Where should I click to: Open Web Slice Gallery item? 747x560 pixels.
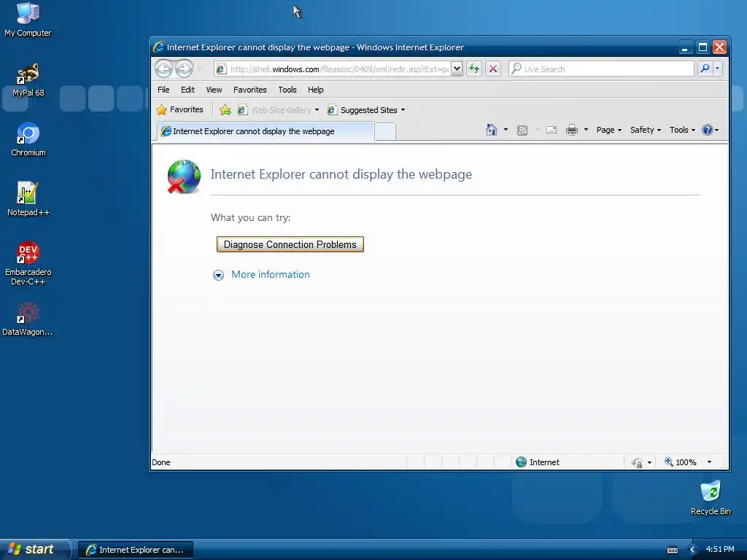[x=275, y=110]
